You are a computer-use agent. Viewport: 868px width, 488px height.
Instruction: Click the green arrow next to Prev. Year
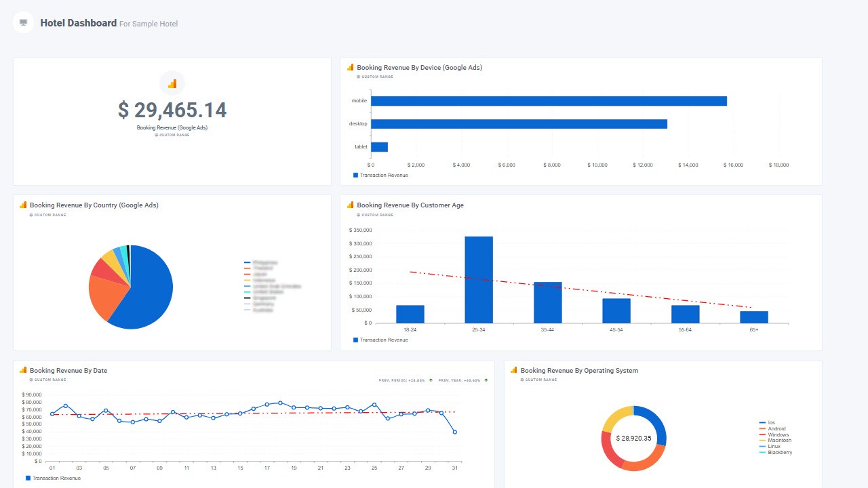pos(486,380)
